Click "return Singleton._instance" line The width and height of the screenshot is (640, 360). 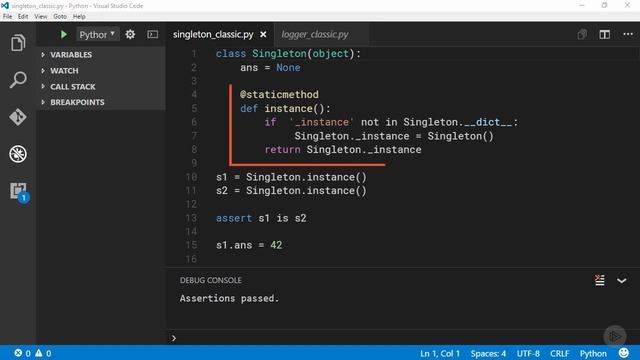pyautogui.click(x=343, y=150)
